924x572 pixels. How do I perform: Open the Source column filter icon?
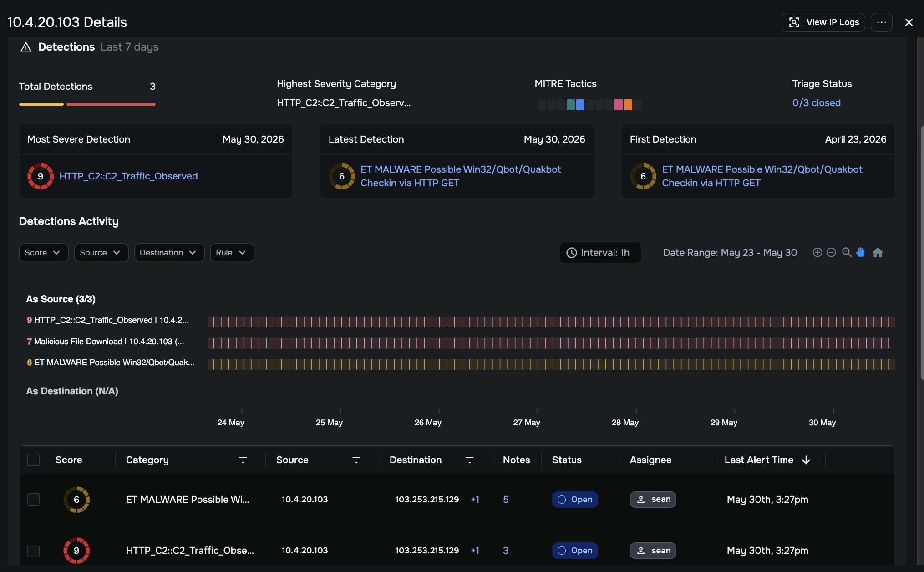(356, 460)
